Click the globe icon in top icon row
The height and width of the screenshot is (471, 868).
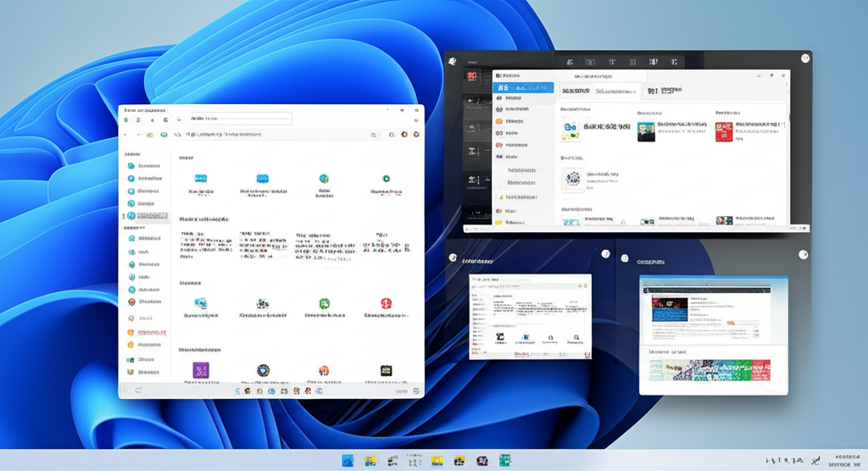pyautogui.click(x=324, y=179)
